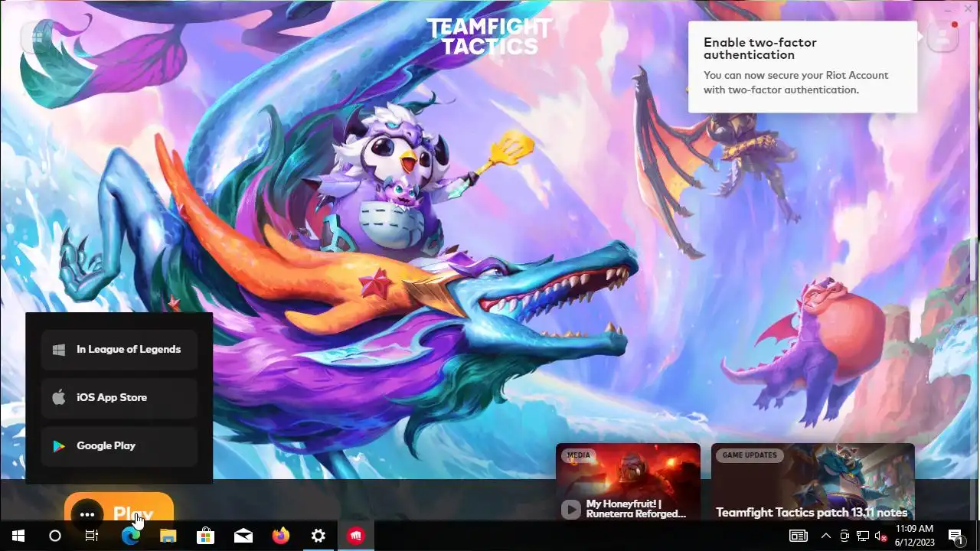980x551 pixels.
Task: Click the three-dots platform options button
Action: tap(87, 515)
